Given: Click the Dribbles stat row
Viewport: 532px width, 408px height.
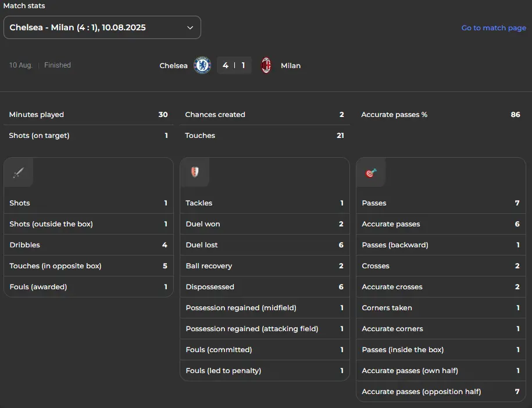Looking at the screenshot, I should point(88,245).
